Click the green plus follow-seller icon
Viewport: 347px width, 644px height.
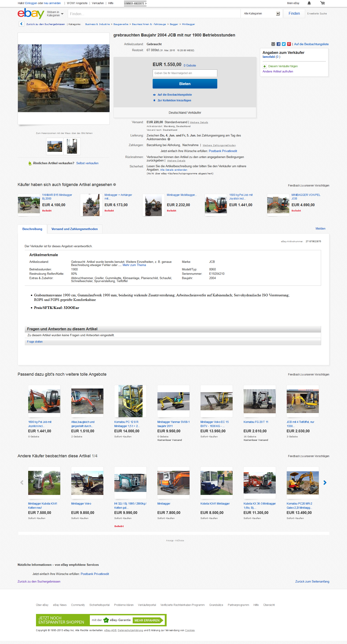click(x=264, y=66)
